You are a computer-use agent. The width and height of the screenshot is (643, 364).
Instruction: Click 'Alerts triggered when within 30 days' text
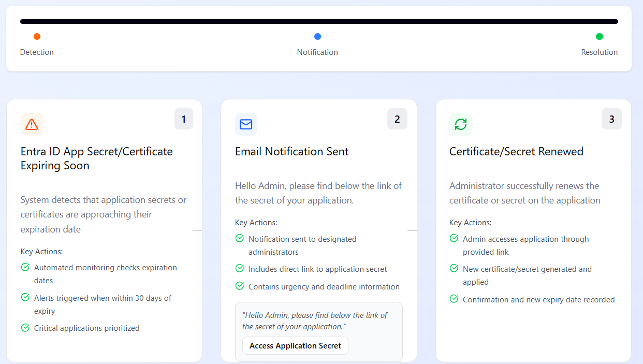(103, 304)
